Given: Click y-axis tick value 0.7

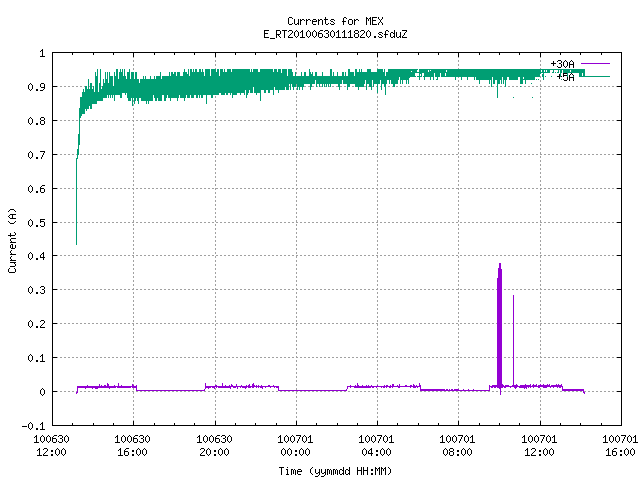Looking at the screenshot, I should click(x=36, y=155).
